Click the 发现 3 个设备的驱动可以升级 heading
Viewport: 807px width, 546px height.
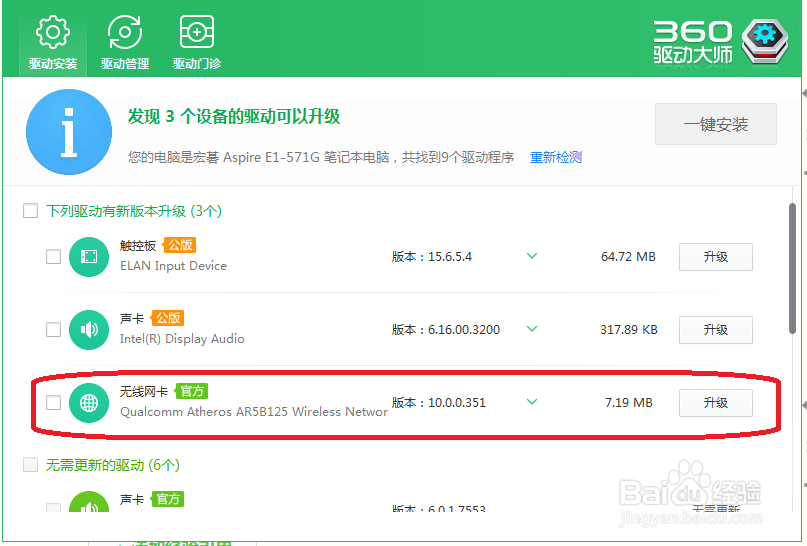coord(234,116)
